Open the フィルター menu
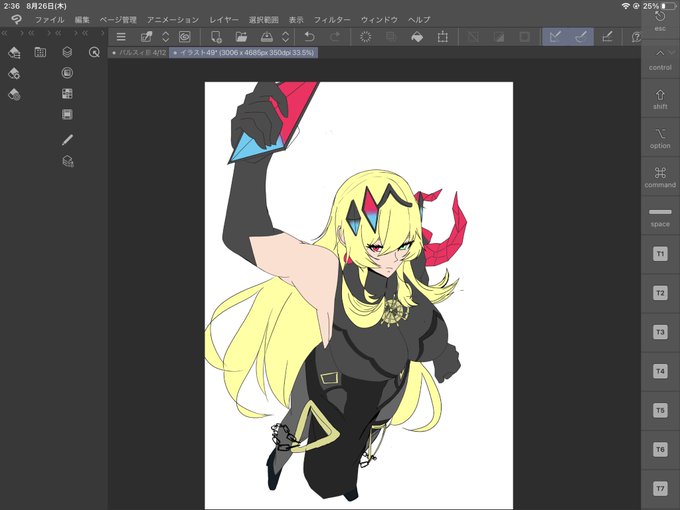Viewport: 680px width, 510px height. click(x=332, y=20)
